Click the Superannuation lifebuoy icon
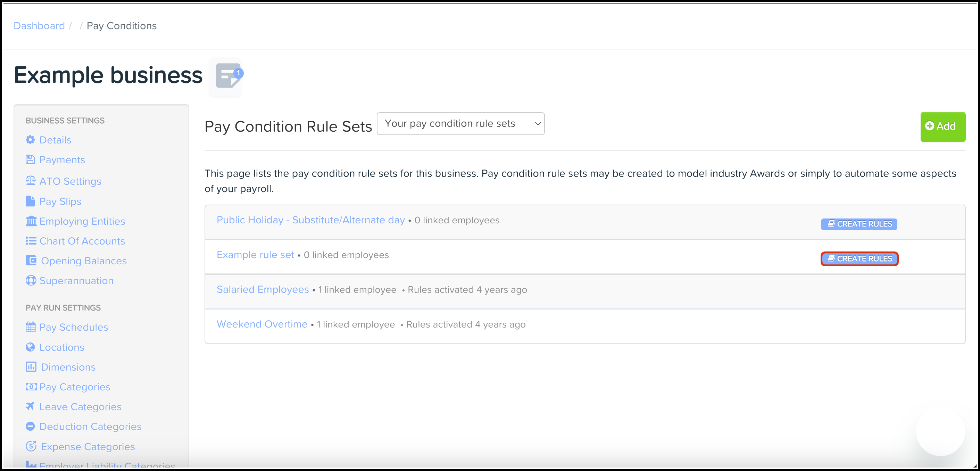The width and height of the screenshot is (980, 471). [x=31, y=280]
